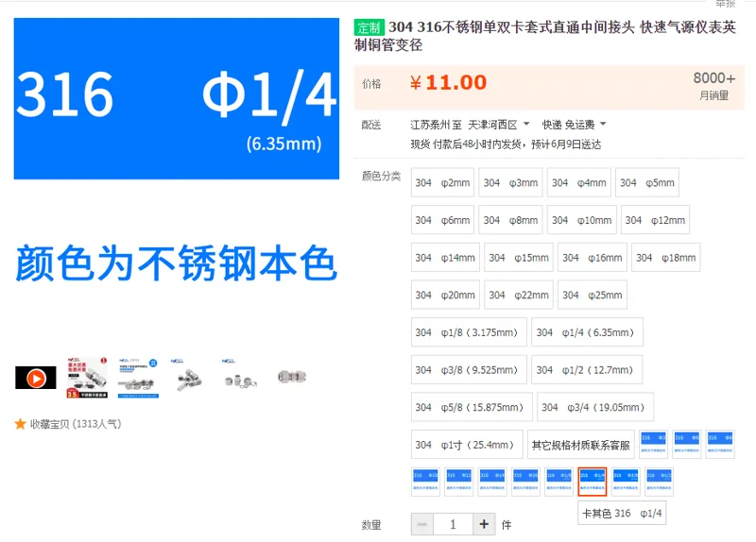Image resolution: width=756 pixels, height=542 pixels.
Task: Increase quantity with the plus button
Action: (x=484, y=524)
